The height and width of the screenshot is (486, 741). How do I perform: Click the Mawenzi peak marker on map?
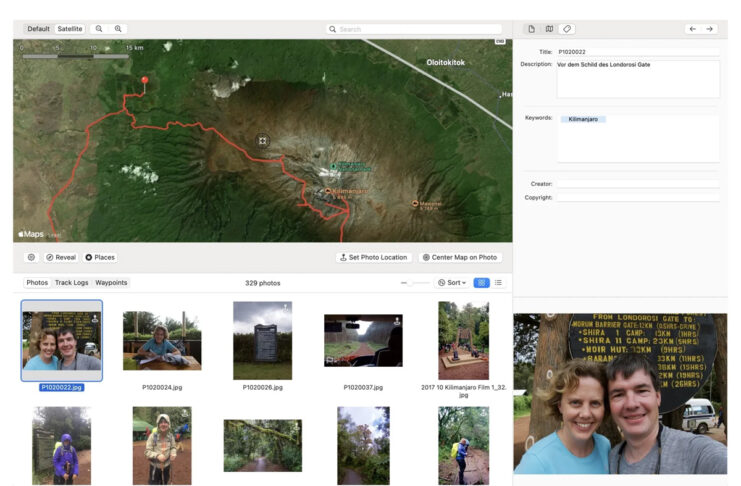(x=415, y=204)
